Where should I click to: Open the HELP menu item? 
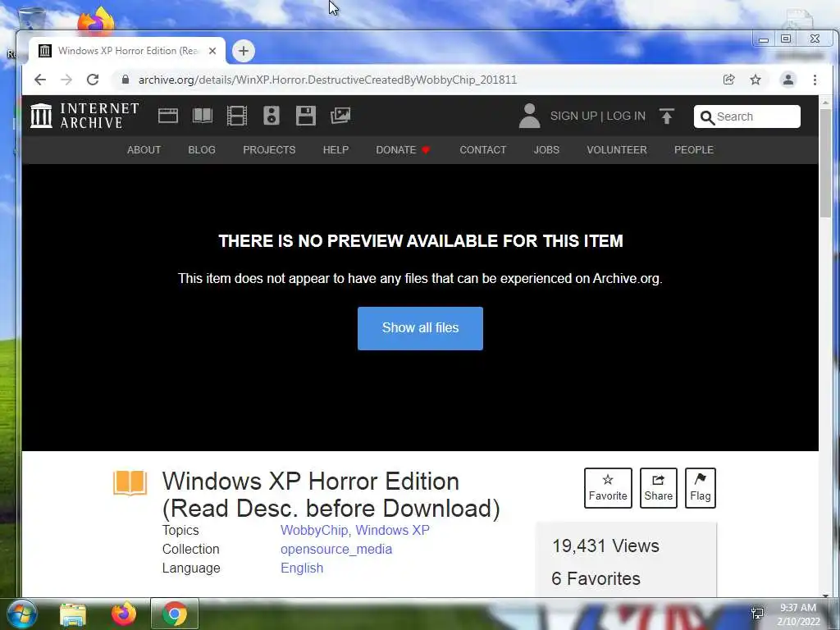(336, 150)
